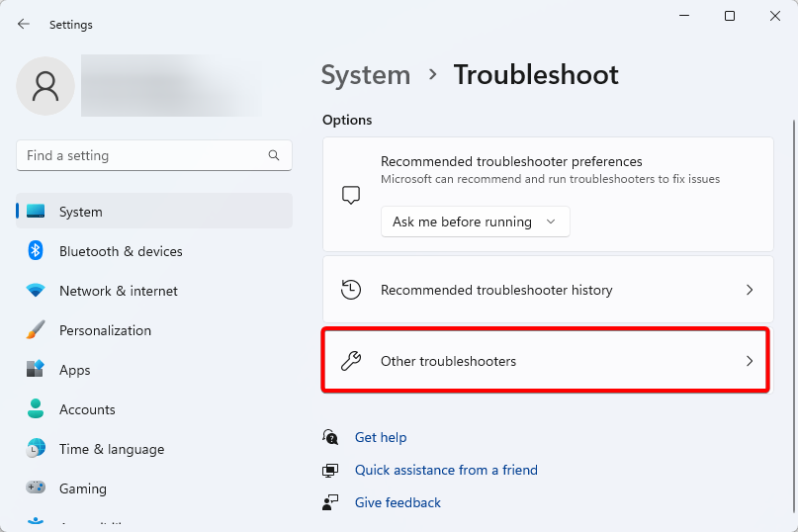Click the user profile avatar icon

point(45,86)
